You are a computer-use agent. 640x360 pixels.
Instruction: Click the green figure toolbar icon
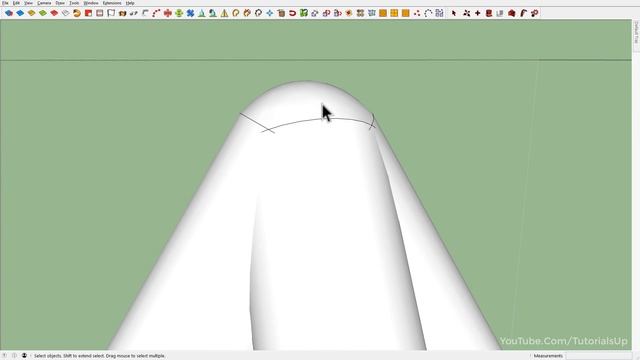coord(179,13)
